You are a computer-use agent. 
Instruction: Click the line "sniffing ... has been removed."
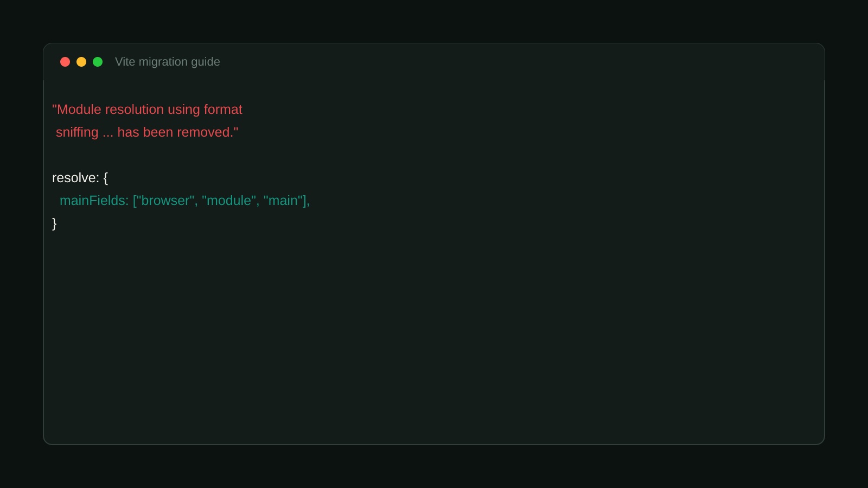click(147, 132)
